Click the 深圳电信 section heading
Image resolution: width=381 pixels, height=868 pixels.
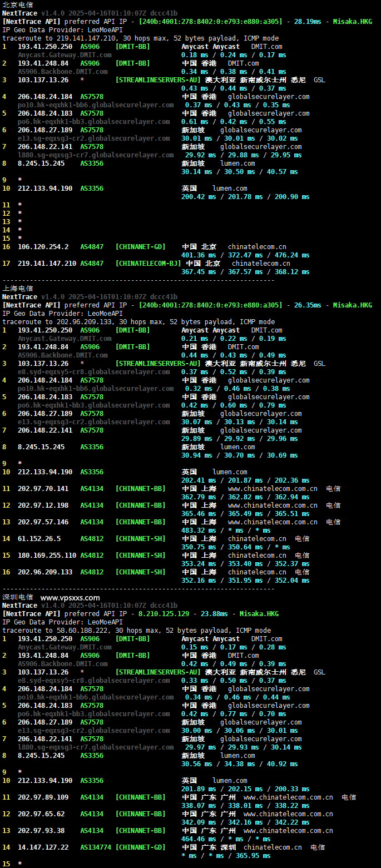pos(18,597)
